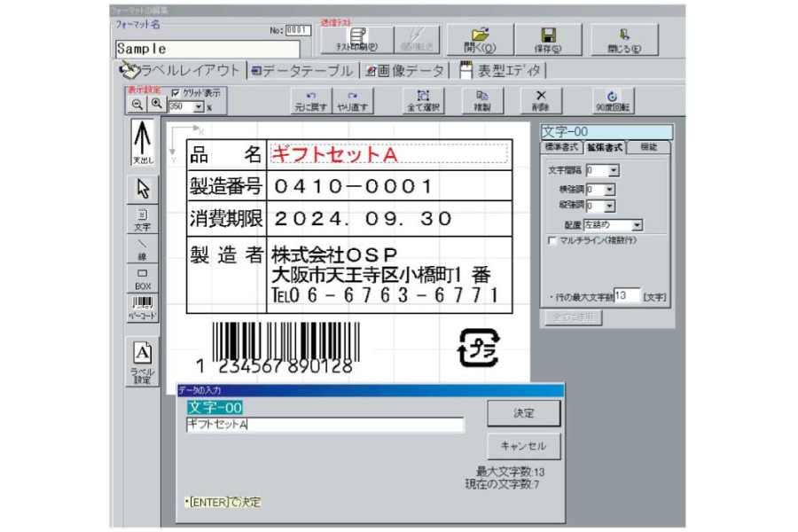Screen dimensions: 798x532
Task: Click データの入力 dialog title bar
Action: (371, 390)
